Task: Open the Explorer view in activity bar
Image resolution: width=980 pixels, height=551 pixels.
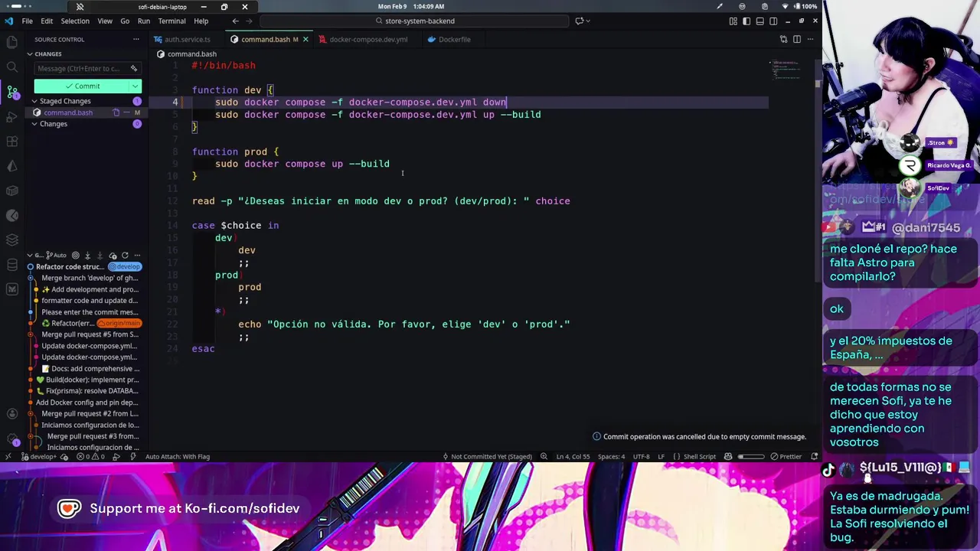Action: (11, 43)
